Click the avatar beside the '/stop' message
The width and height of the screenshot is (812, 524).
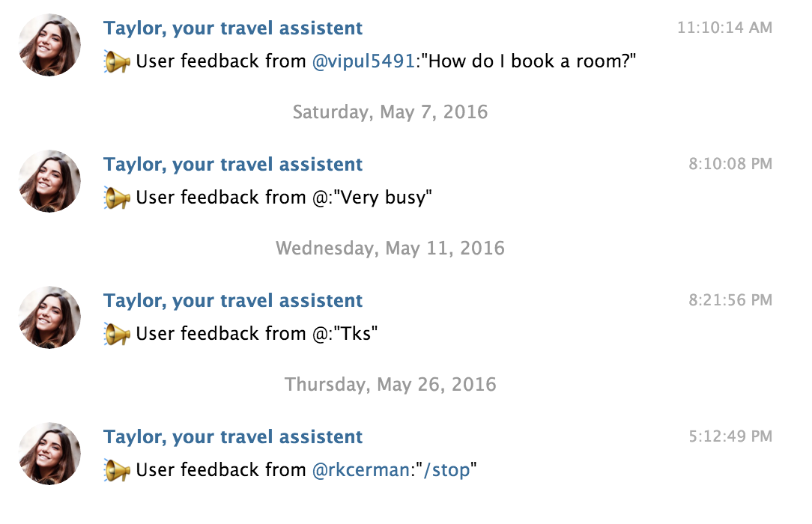pyautogui.click(x=49, y=454)
